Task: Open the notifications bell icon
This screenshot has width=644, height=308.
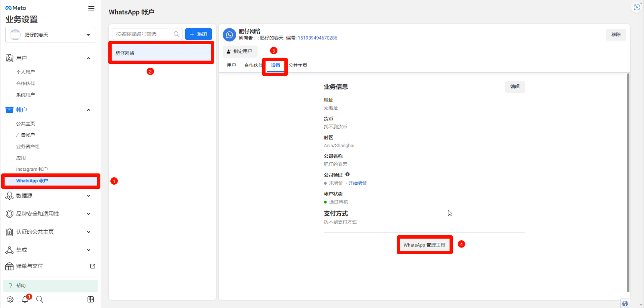Action: pyautogui.click(x=25, y=299)
